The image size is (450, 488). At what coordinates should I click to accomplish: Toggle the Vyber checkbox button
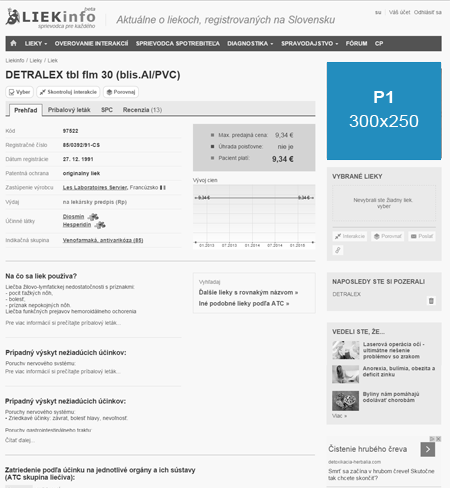click(x=19, y=92)
